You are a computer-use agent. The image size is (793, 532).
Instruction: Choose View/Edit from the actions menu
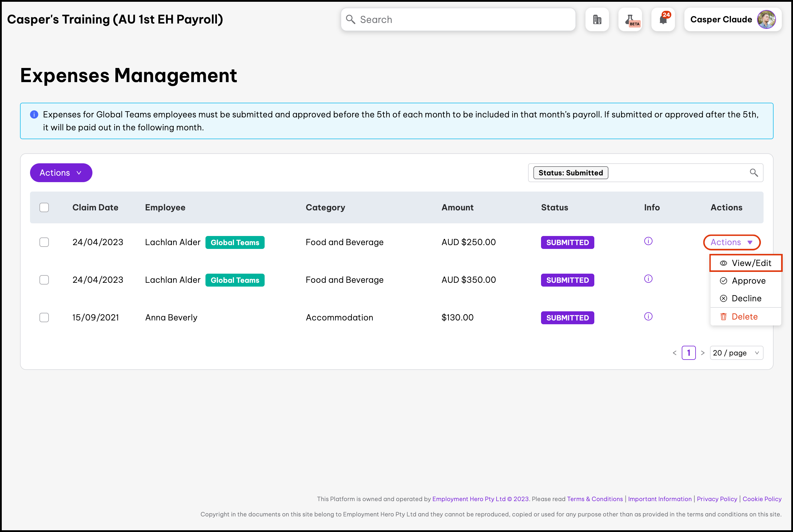746,263
